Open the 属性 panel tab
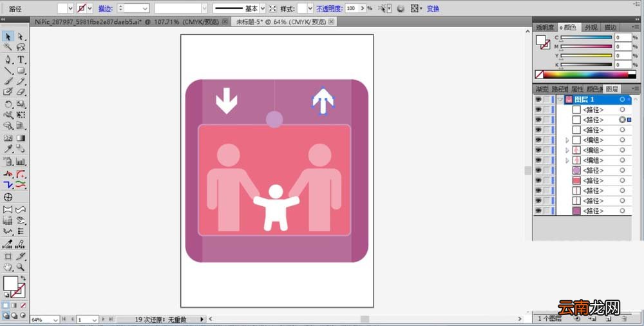Viewport: 644px width, 326px height. pos(577,89)
